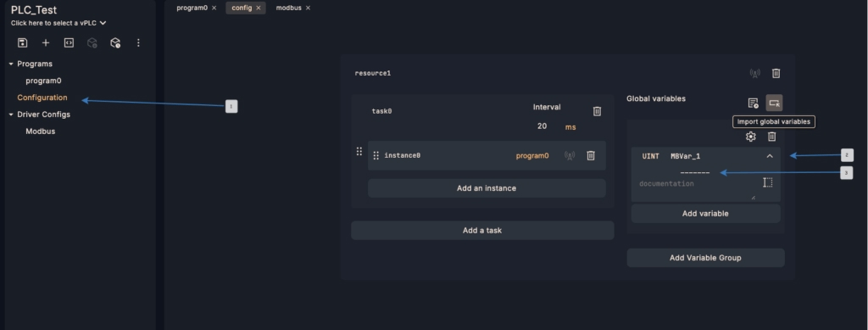Viewport: 868px width, 330px height.
Task: Delete task0 with its trash icon
Action: (597, 111)
